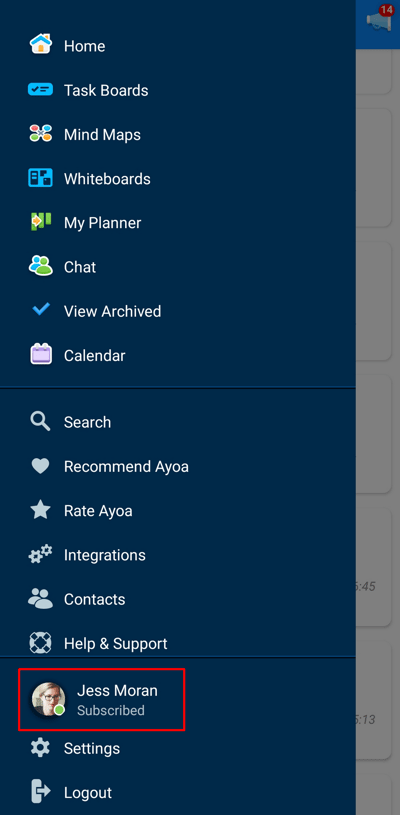
Task: Tap the Home house icon
Action: pyautogui.click(x=41, y=45)
